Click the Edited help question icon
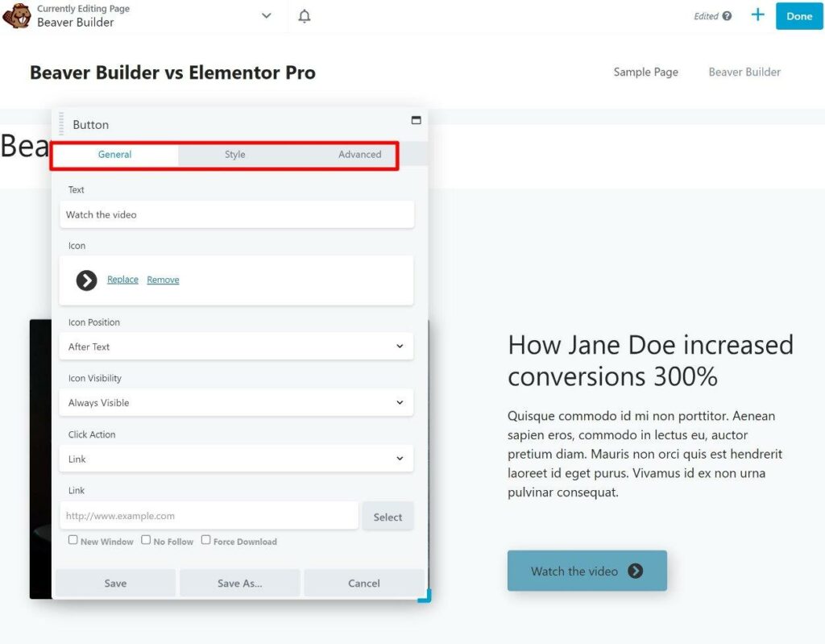The width and height of the screenshot is (825, 644). point(728,16)
